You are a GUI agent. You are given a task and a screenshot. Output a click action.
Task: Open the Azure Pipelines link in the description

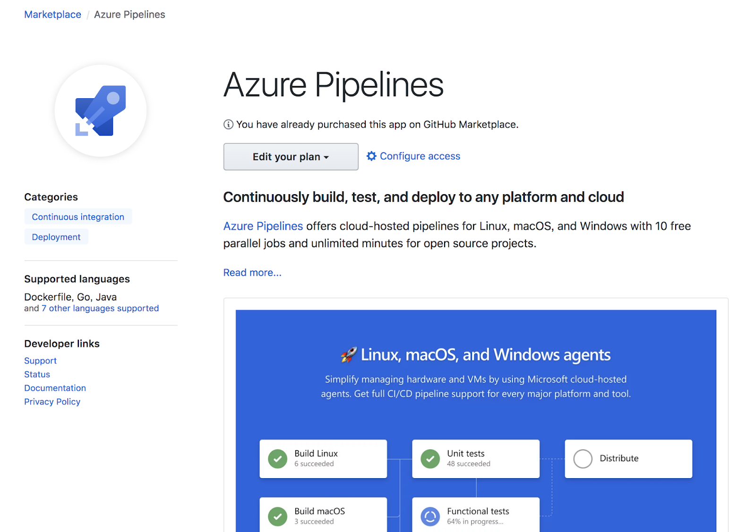263,226
